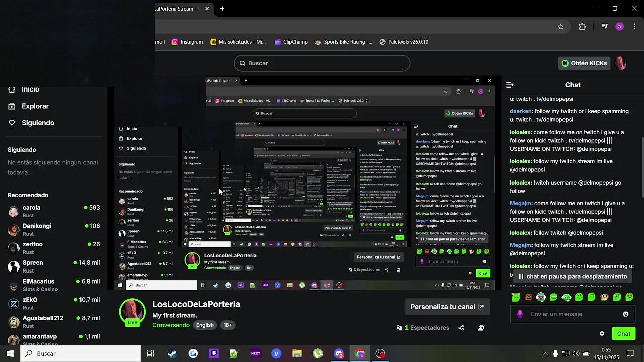Open the Windows notification center
Image resolution: width=644 pixels, height=362 pixels.
630,354
